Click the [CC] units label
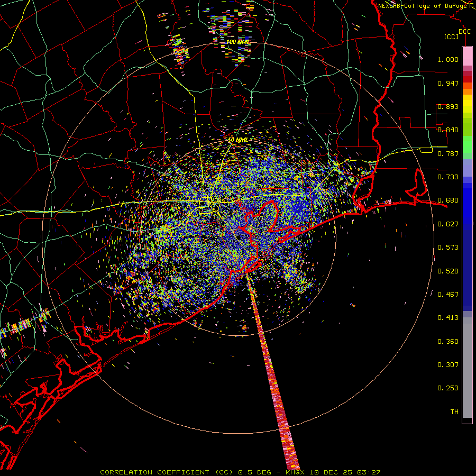Viewport: 476px width, 476px height. point(452,37)
